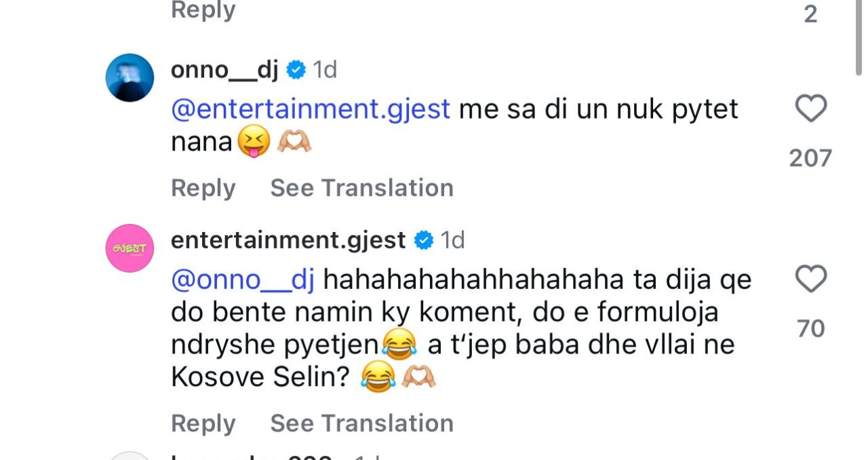Click the verified badge beside entertainment.gjest
Viewport: 868px width, 460px height.
tap(424, 240)
